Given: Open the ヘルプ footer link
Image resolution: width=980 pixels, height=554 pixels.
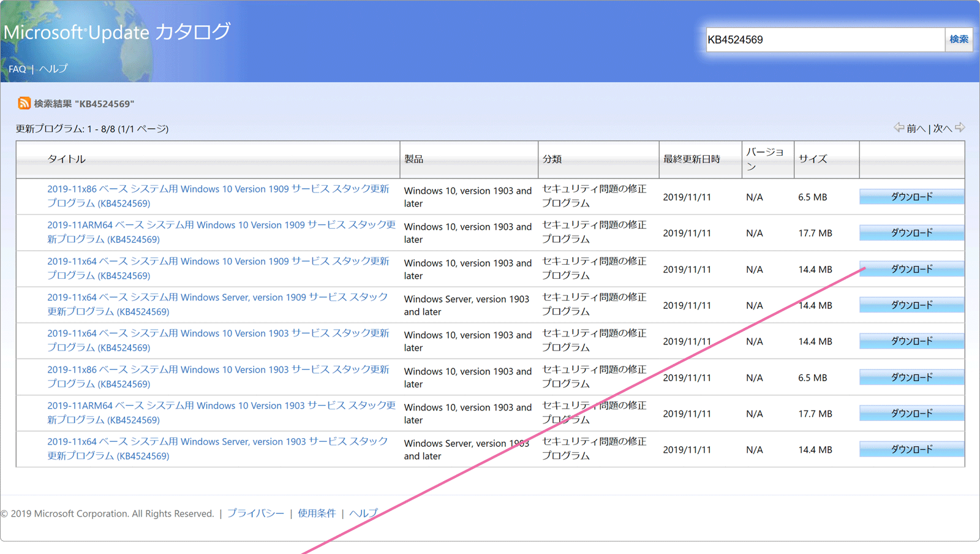Looking at the screenshot, I should click(363, 514).
